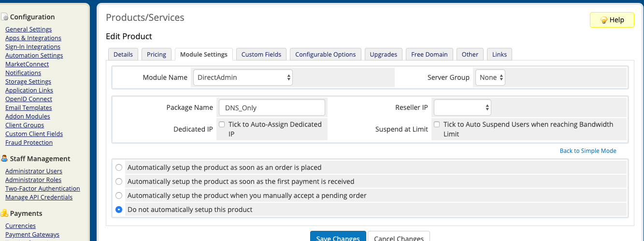
Task: Open Automation Settings link
Action: (x=34, y=56)
